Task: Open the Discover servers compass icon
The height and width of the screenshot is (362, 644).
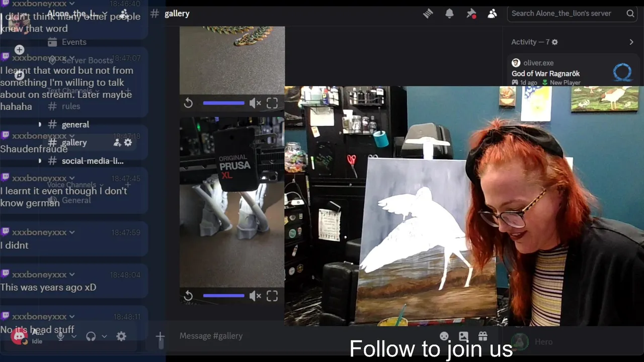Action: click(19, 75)
